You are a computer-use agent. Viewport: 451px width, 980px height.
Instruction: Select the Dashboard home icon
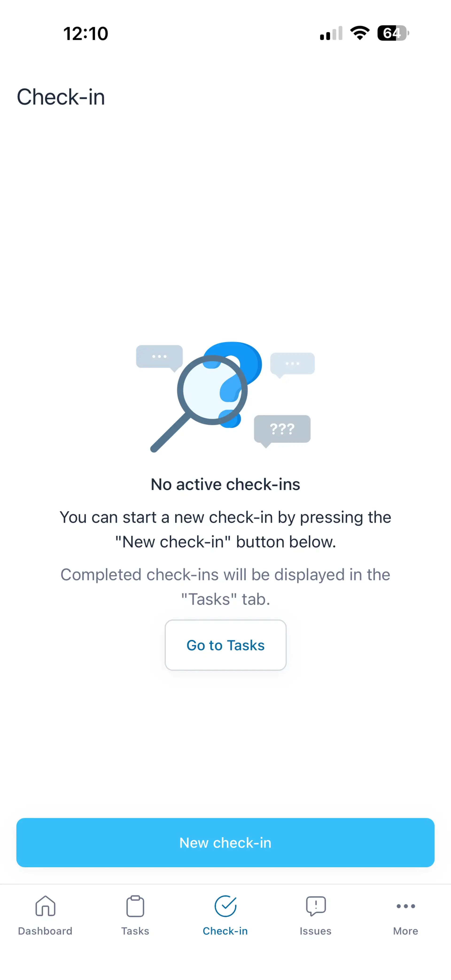[45, 906]
